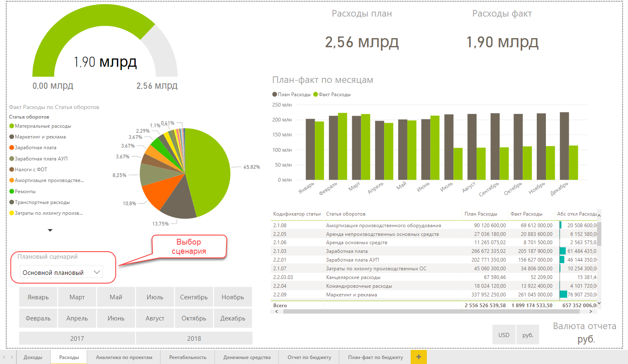Choose Декабрь in month slicer

tap(233, 318)
